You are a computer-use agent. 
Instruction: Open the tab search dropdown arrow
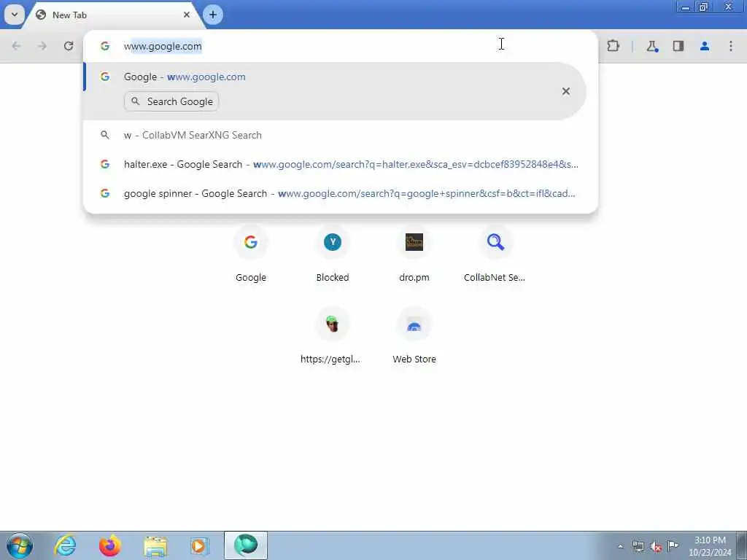[15, 15]
